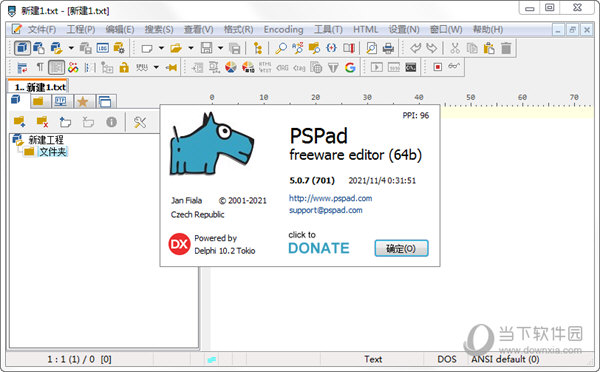Click the open file folder icon
The image size is (600, 372).
pos(176,48)
